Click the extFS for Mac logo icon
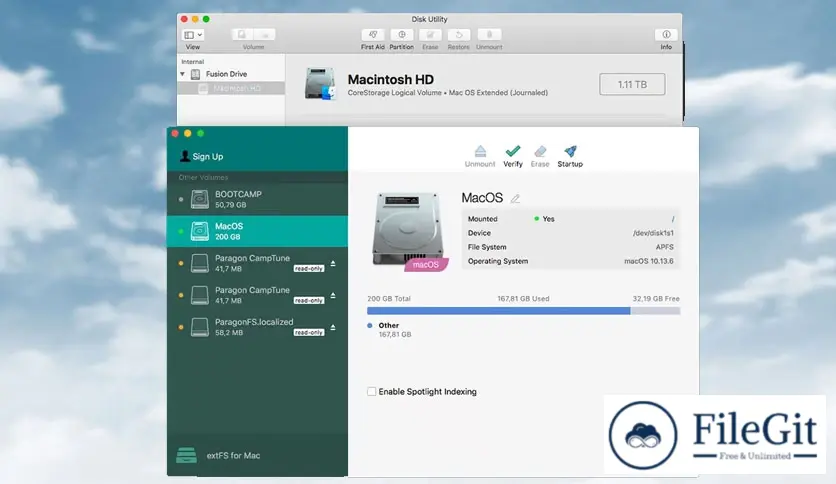 [187, 455]
